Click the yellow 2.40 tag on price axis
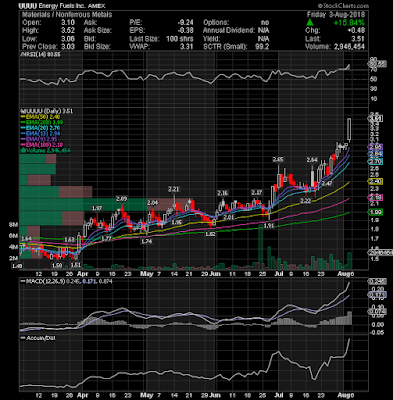Image resolution: width=393 pixels, height=400 pixels. (375, 181)
